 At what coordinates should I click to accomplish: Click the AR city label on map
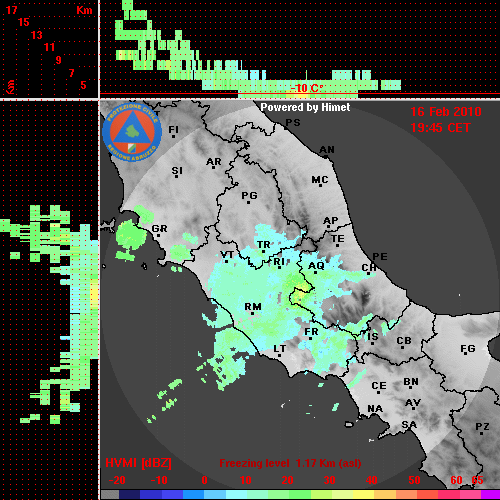[x=214, y=162]
